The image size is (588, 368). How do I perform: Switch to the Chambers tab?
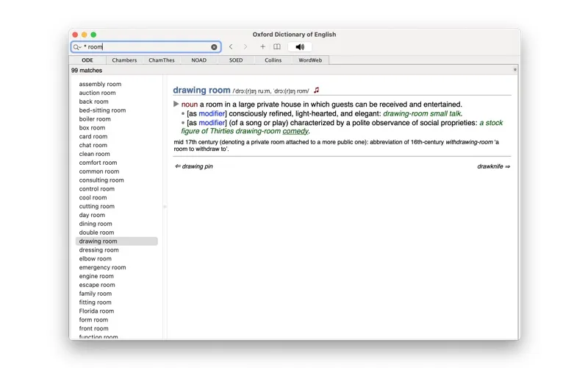pos(124,60)
